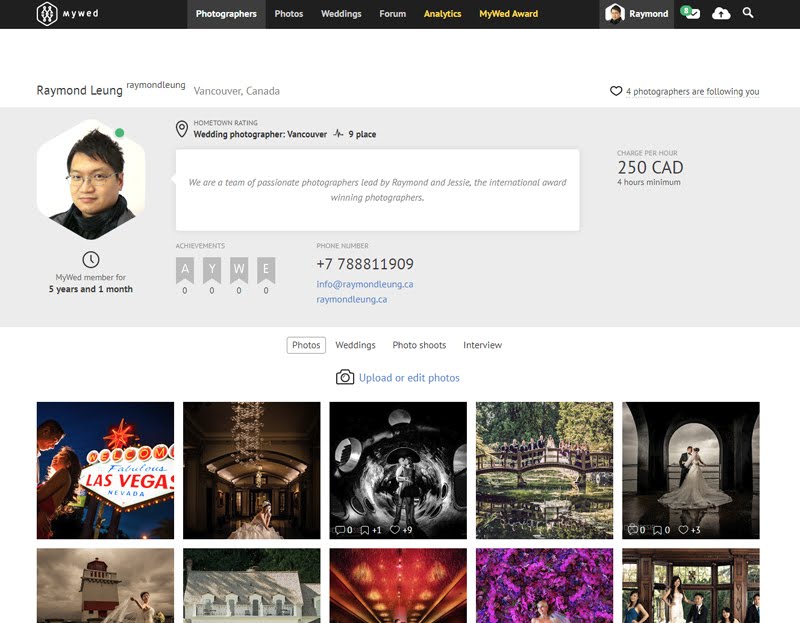Click the '250 CAD' hourly charge
The height and width of the screenshot is (623, 800).
pos(651,167)
